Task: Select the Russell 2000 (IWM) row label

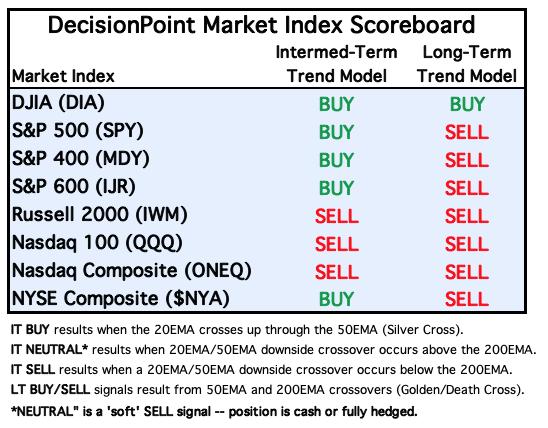Action: (100, 215)
